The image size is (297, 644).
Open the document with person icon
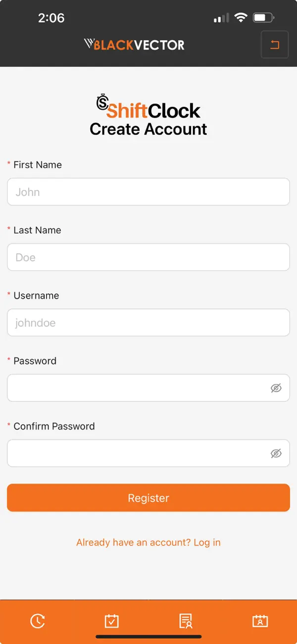[x=186, y=621]
